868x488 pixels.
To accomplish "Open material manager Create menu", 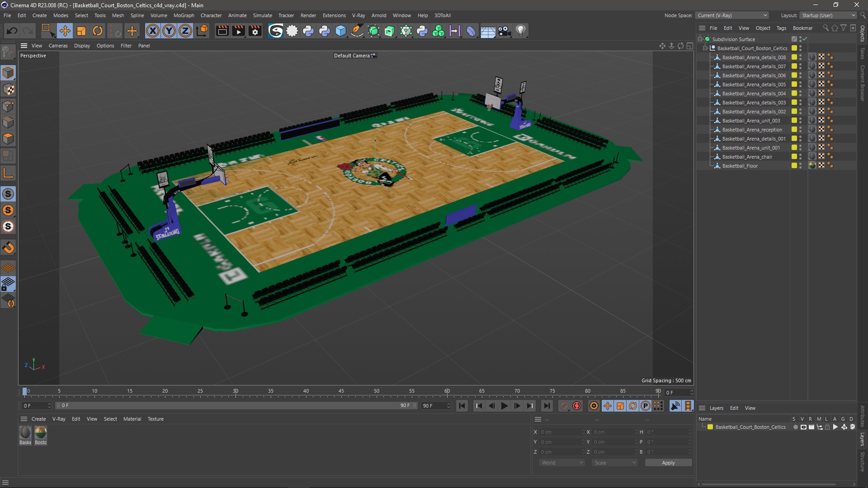I will [38, 419].
